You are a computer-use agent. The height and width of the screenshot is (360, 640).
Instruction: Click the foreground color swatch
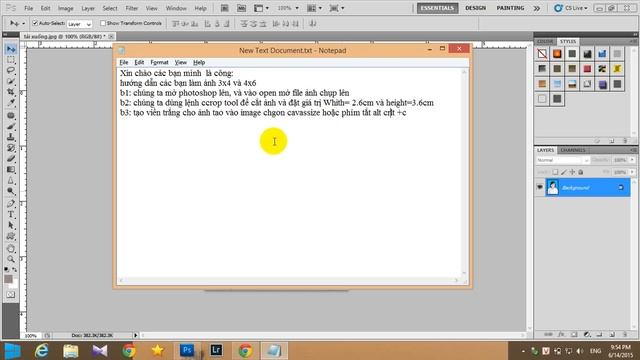(8, 279)
